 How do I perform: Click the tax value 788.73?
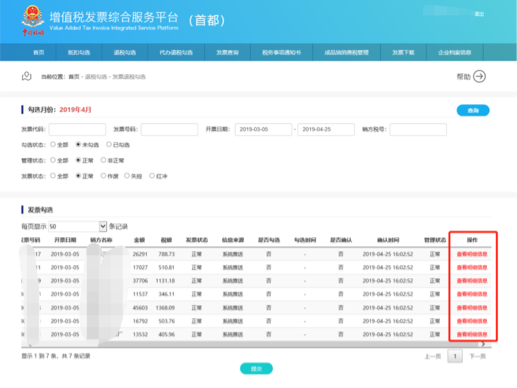pyautogui.click(x=166, y=254)
